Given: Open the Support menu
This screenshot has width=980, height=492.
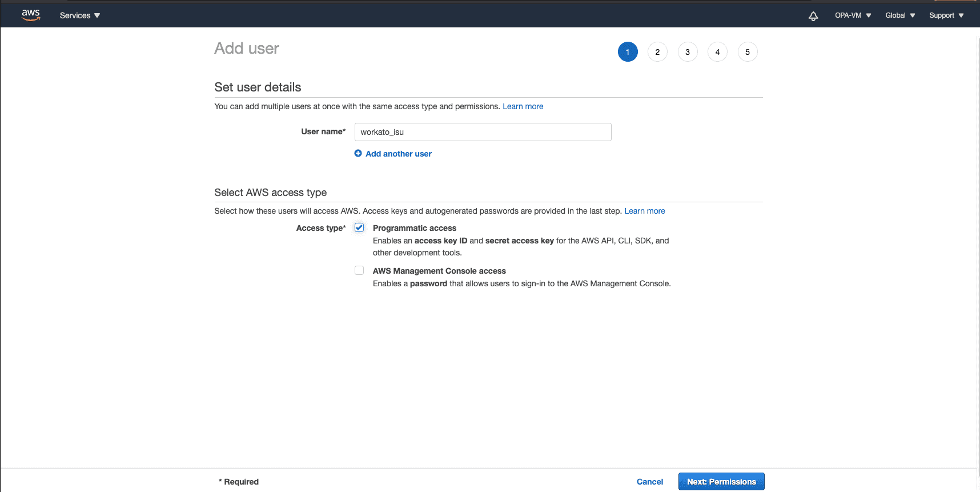Looking at the screenshot, I should click(x=946, y=15).
